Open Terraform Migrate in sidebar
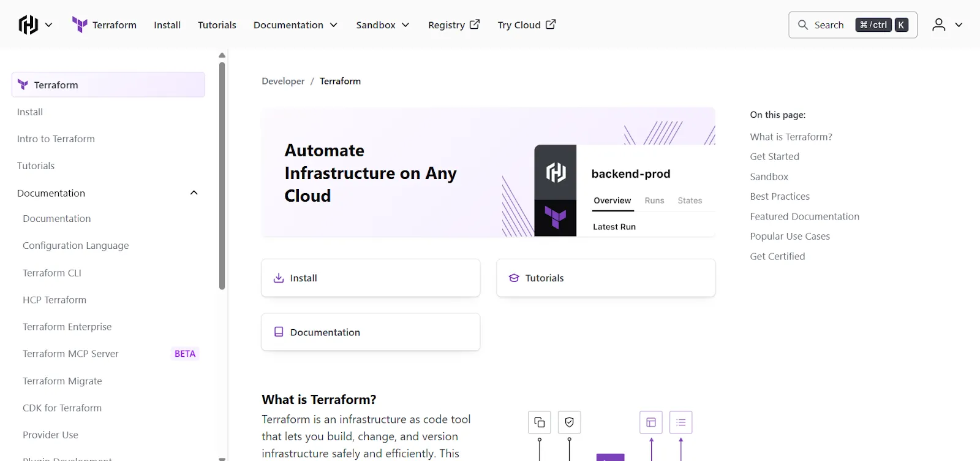Image resolution: width=980 pixels, height=461 pixels. pyautogui.click(x=62, y=381)
